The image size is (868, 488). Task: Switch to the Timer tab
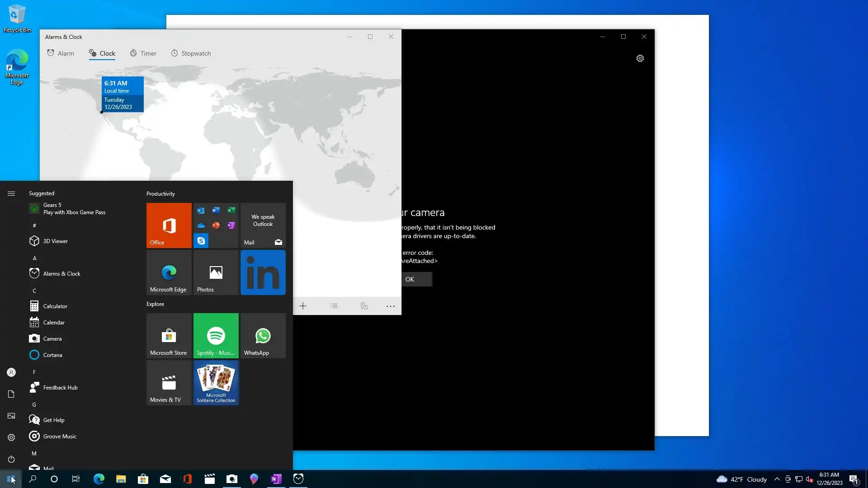143,53
